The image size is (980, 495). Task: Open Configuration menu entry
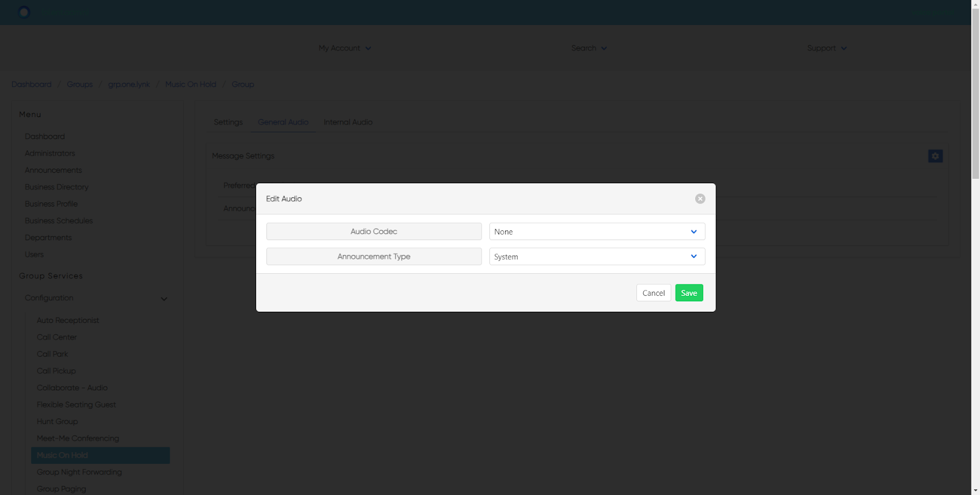pyautogui.click(x=49, y=298)
